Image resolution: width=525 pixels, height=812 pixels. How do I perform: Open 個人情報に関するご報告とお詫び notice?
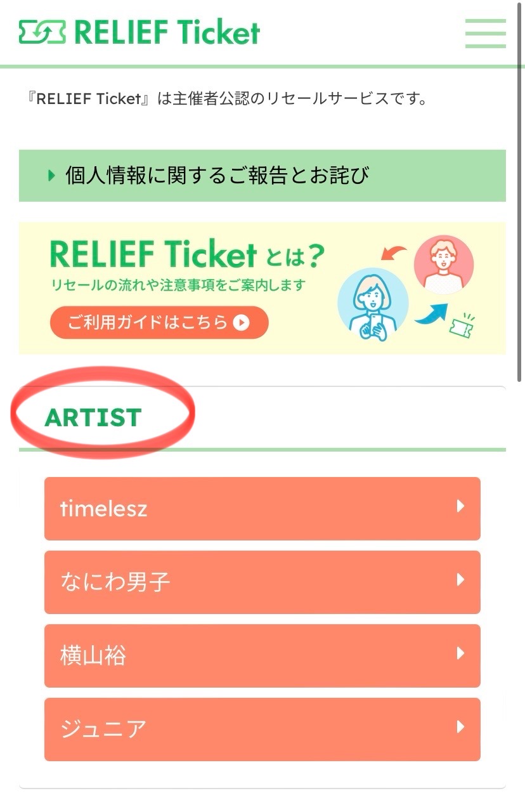262,176
